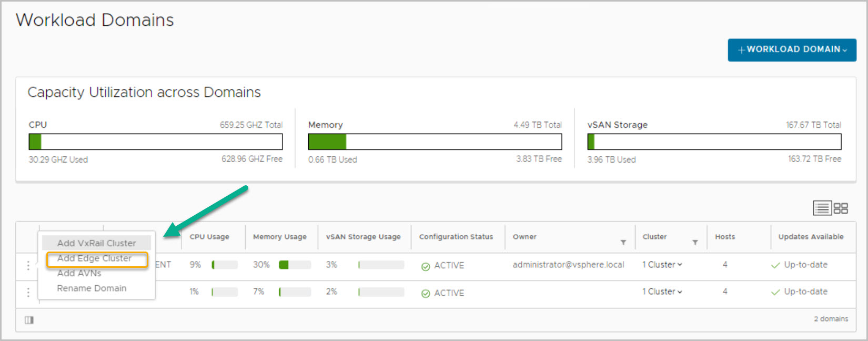The width and height of the screenshot is (868, 341).
Task: Click second domain row actions ellipsis
Action: coord(28,293)
